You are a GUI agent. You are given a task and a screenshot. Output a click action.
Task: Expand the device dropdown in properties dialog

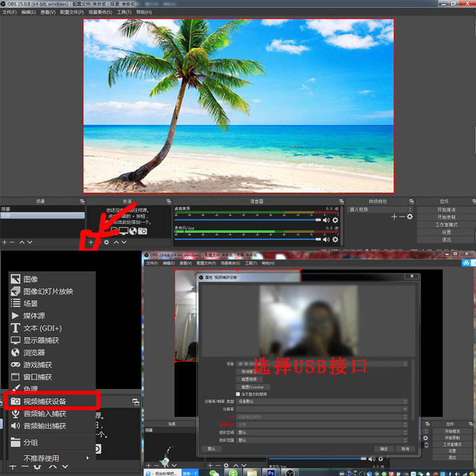coord(322,364)
